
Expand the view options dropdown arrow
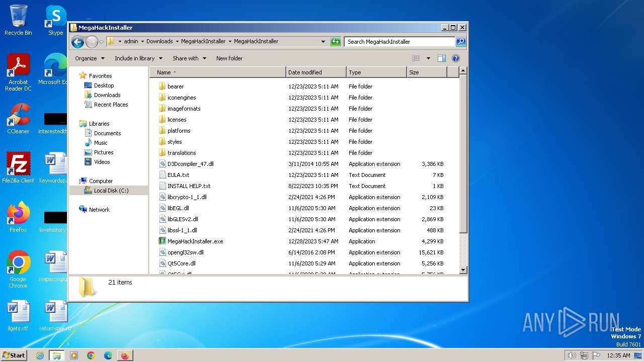pos(428,58)
